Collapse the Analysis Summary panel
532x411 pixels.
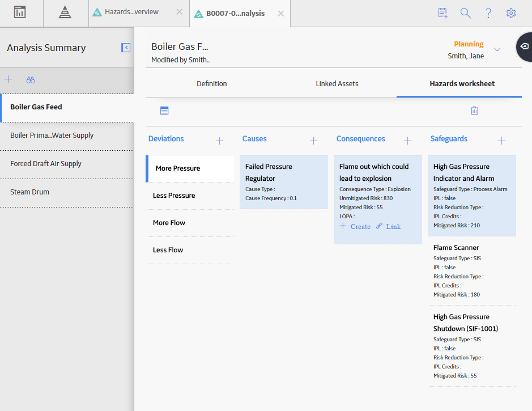pos(126,48)
